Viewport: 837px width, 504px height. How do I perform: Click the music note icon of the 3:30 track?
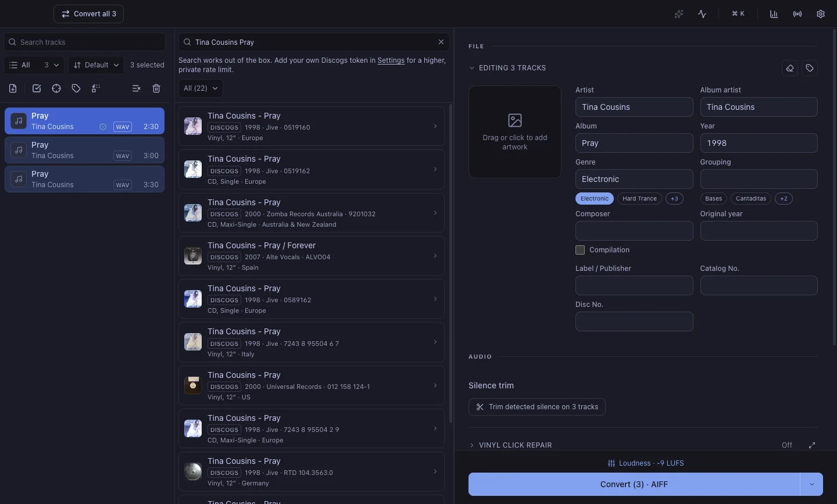[19, 179]
